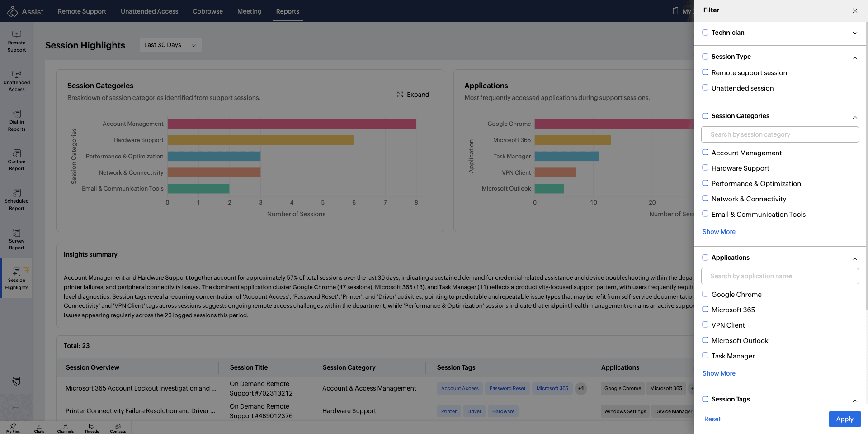Image resolution: width=868 pixels, height=434 pixels.
Task: Check the Remote support session checkbox
Action: (705, 72)
